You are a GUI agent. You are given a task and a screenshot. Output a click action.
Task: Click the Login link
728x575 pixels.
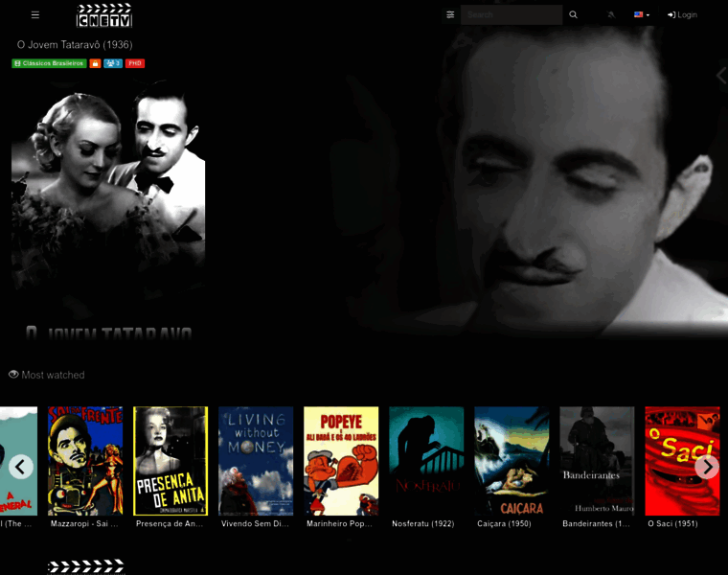[682, 15]
